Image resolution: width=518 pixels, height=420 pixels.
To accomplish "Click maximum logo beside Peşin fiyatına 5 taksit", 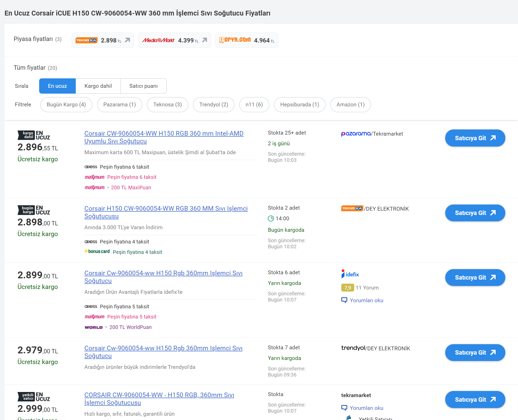I will 95,317.
